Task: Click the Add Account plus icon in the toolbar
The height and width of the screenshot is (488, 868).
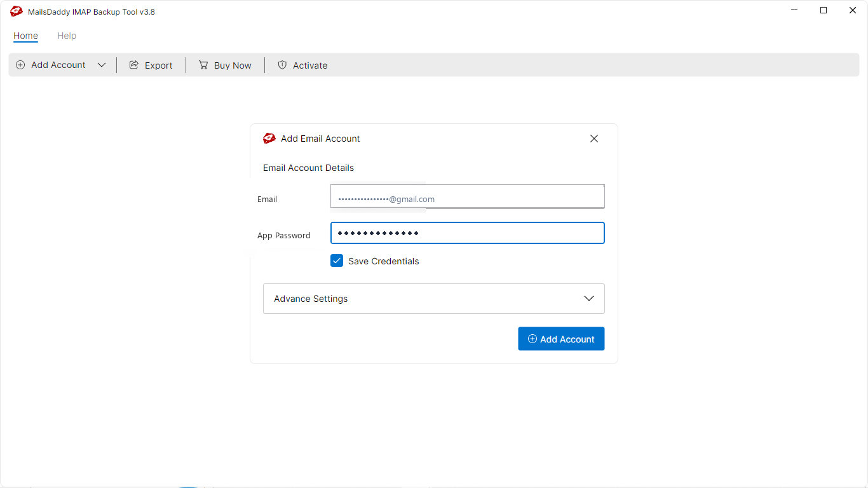Action: click(20, 65)
